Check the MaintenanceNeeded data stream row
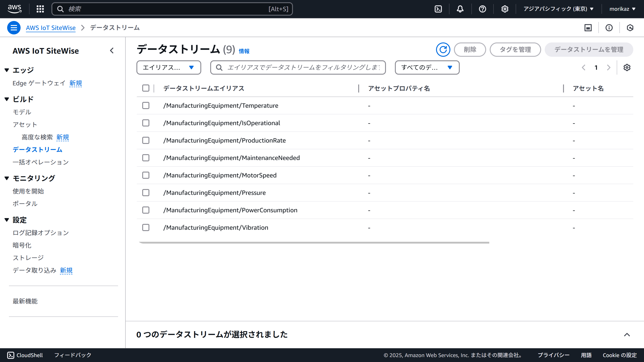 click(146, 158)
